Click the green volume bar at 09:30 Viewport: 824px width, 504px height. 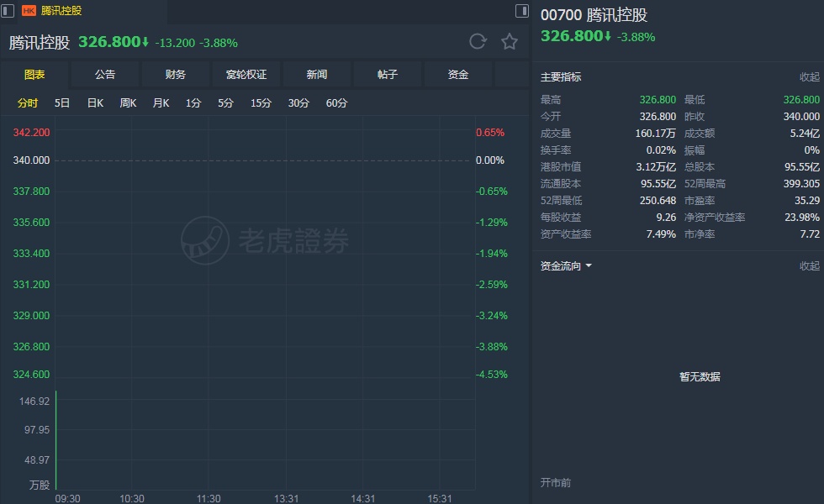(x=55, y=440)
